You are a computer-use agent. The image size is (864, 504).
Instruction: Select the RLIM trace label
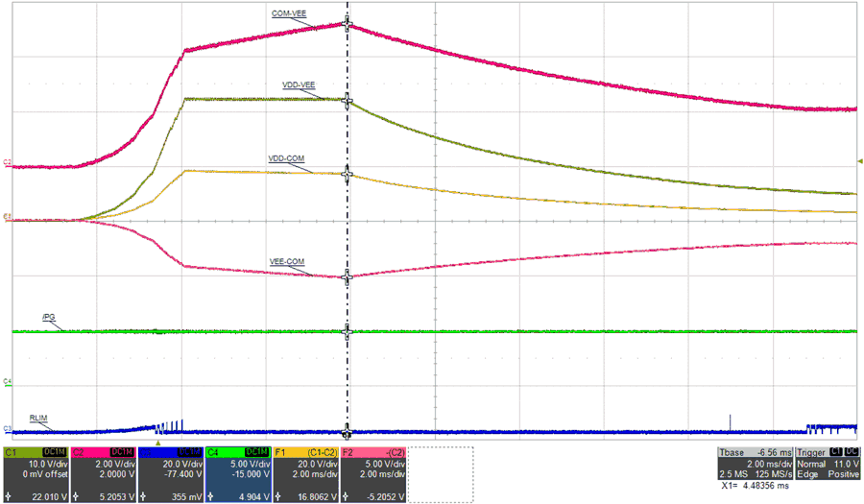[x=39, y=418]
